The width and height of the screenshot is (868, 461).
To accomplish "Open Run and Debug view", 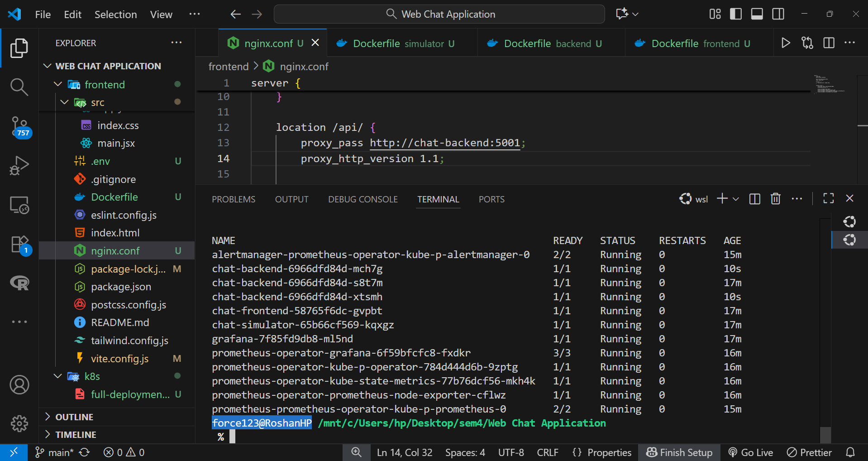I will click(19, 165).
